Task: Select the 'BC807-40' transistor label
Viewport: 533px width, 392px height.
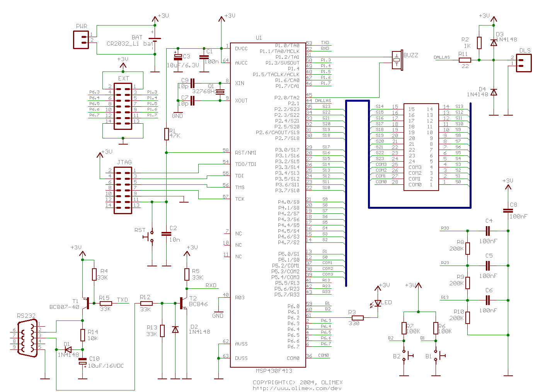Action: click(64, 307)
